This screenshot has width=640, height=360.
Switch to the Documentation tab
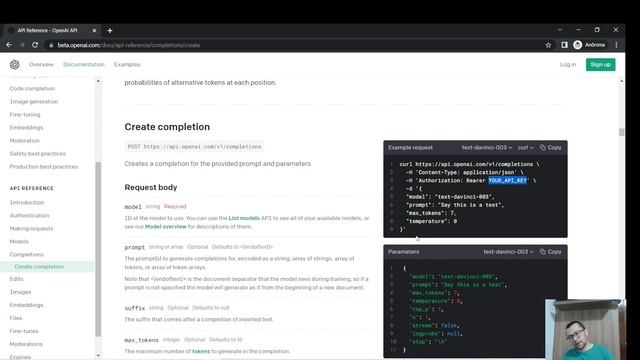click(84, 64)
